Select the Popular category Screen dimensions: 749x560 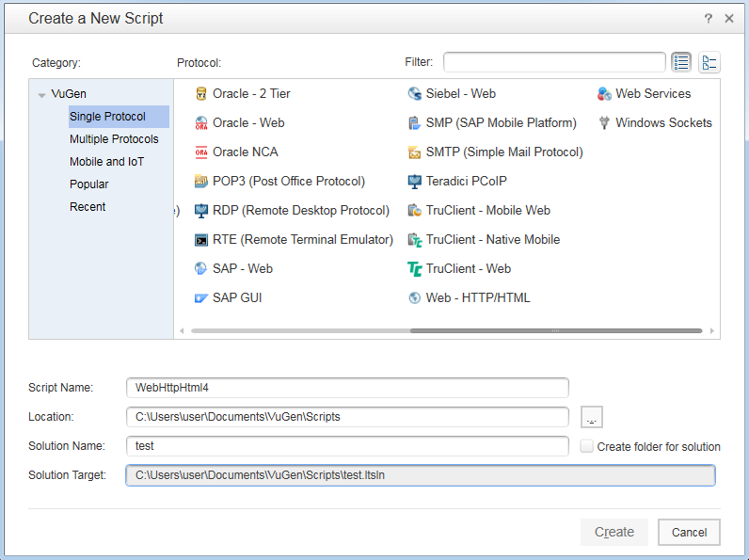[88, 184]
